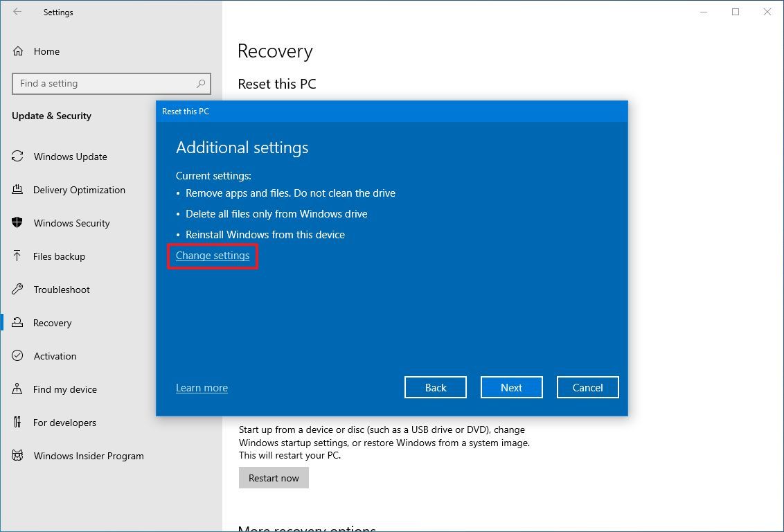The height and width of the screenshot is (532, 784).
Task: Click the Change settings link
Action: 213,256
